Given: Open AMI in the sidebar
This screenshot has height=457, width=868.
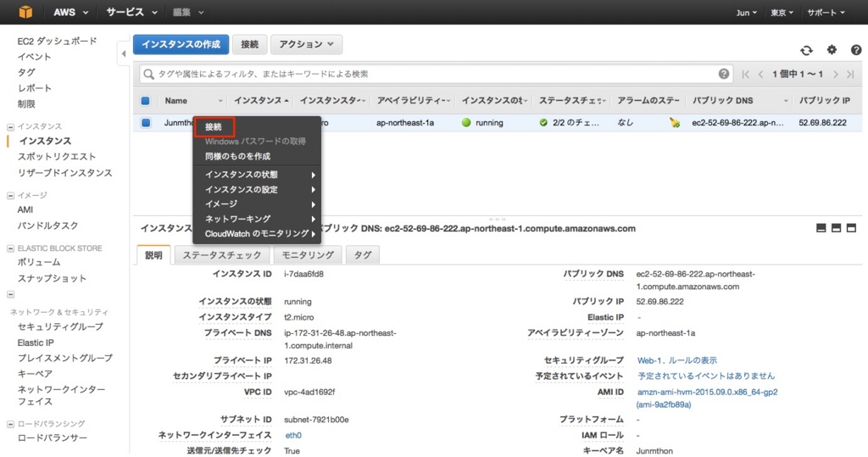Looking at the screenshot, I should [x=25, y=210].
